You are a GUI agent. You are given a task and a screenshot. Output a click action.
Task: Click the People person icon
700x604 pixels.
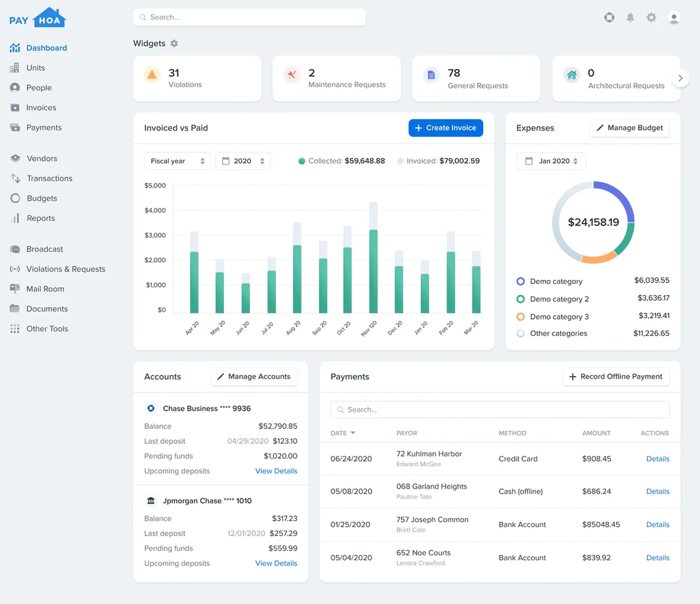(x=15, y=87)
